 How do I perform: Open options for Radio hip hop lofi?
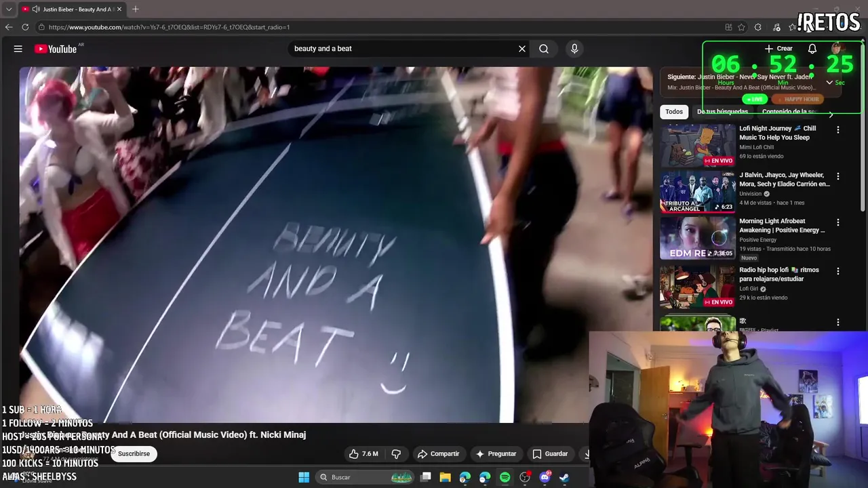[x=838, y=271]
